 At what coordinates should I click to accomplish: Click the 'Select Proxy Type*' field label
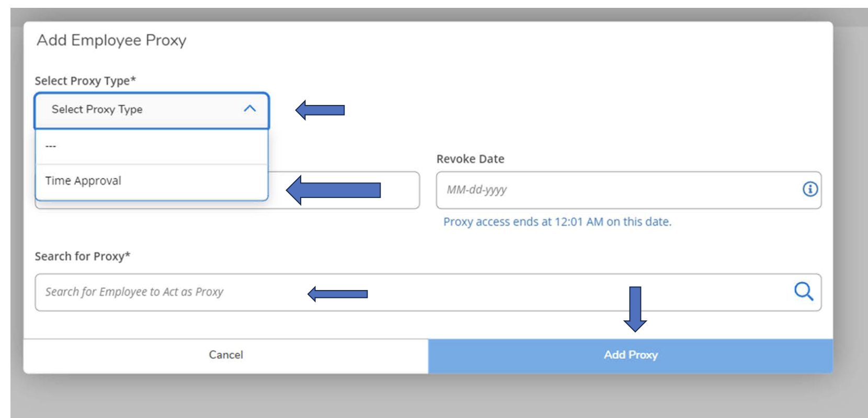(x=85, y=81)
